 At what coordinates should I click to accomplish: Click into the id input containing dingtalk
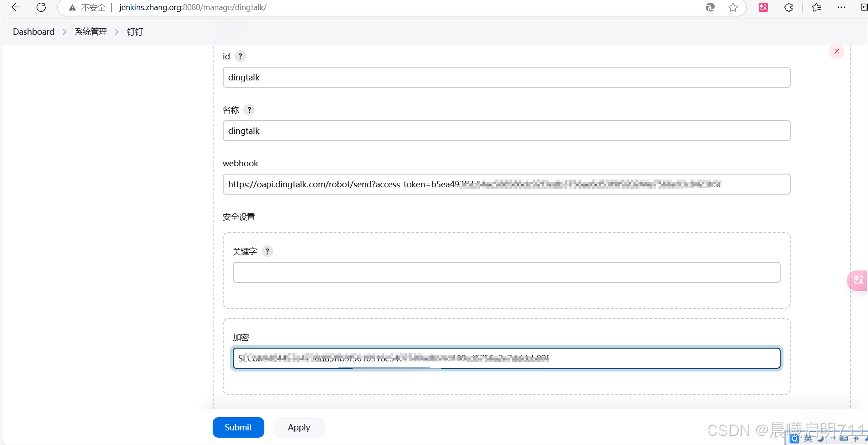click(x=506, y=77)
